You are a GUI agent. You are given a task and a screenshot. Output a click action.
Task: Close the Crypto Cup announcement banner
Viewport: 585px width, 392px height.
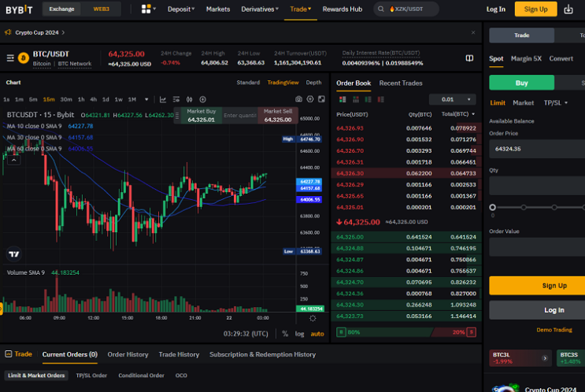pos(473,32)
